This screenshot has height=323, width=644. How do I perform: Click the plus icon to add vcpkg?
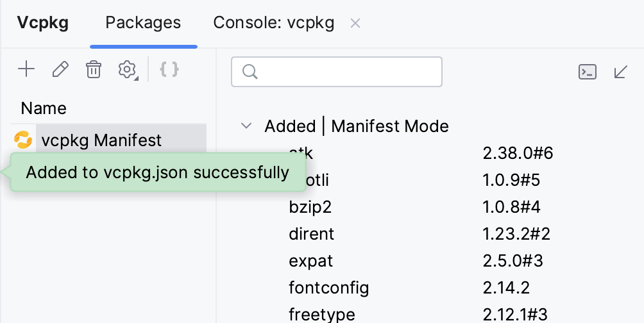coord(26,69)
